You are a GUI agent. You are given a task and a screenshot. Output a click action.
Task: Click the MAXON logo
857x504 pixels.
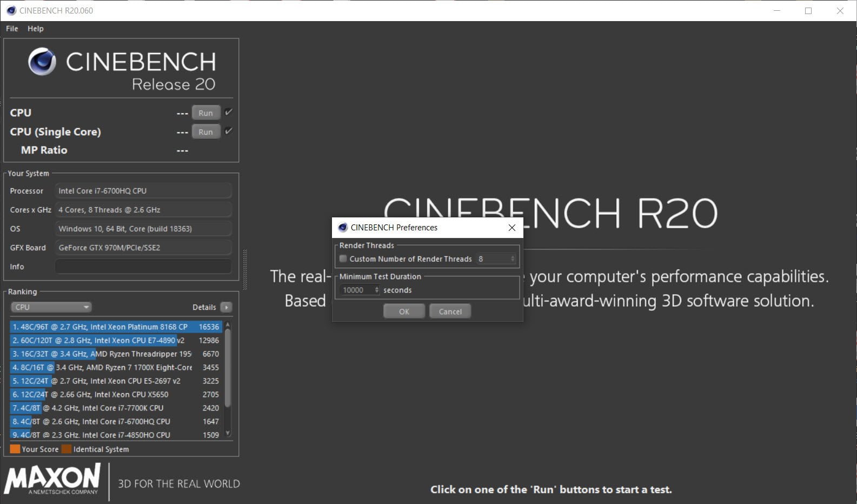click(52, 479)
